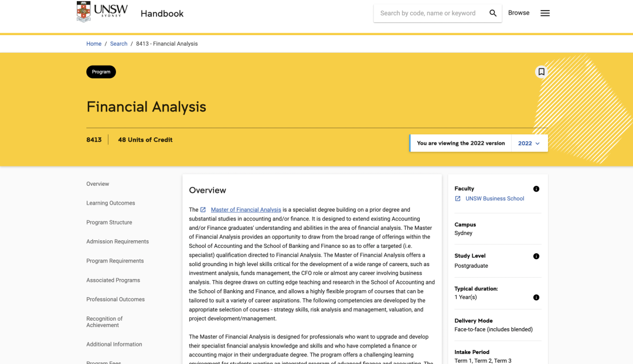Jump to Program Requirements section
The width and height of the screenshot is (633, 364).
pos(115,261)
